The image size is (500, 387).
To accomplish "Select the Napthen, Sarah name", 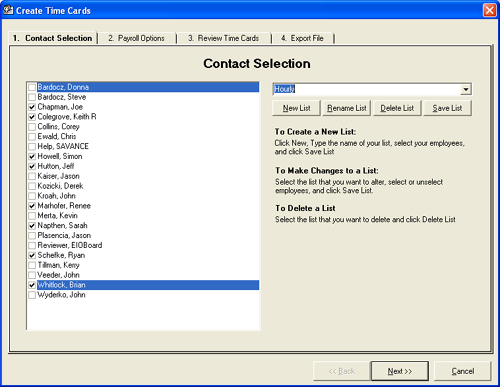I will (62, 226).
